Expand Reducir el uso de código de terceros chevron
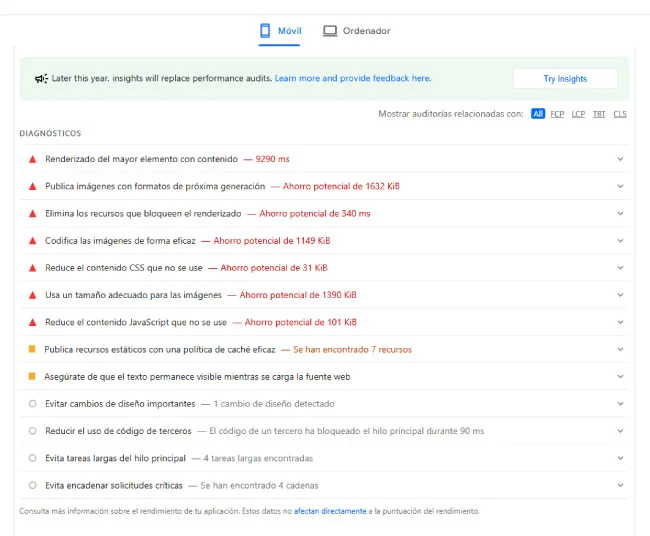Screen dimensions: 650x536 tap(620, 431)
